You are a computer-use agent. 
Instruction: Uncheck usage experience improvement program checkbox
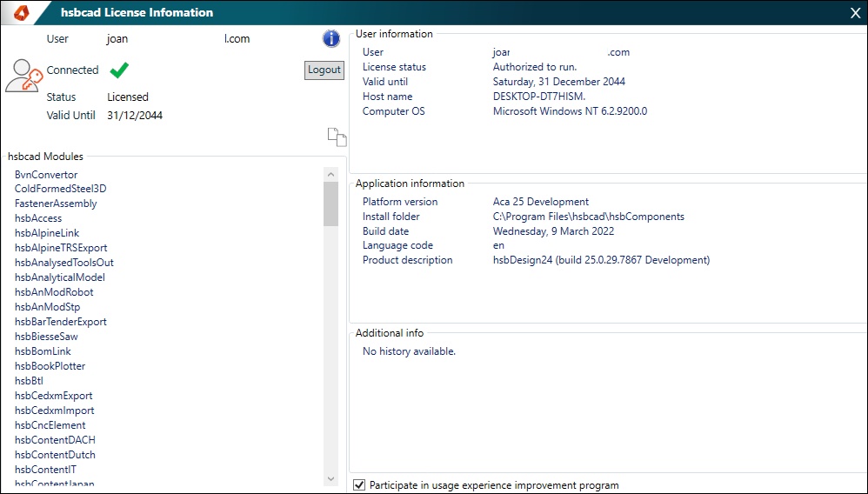[x=359, y=485]
